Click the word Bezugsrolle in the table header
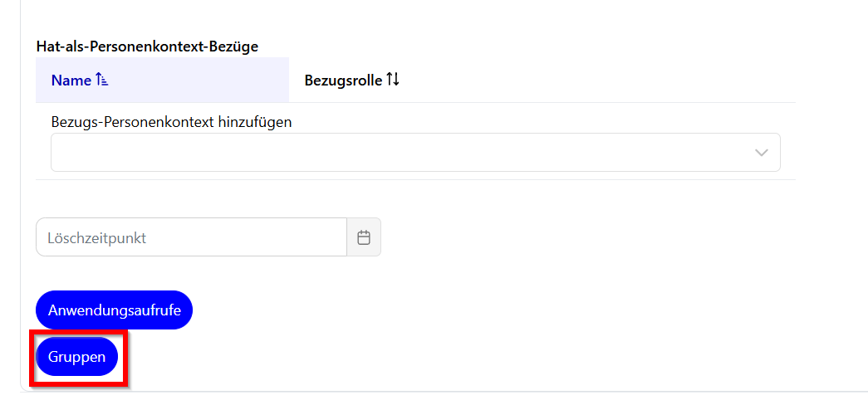This screenshot has height=405, width=868. pos(343,81)
